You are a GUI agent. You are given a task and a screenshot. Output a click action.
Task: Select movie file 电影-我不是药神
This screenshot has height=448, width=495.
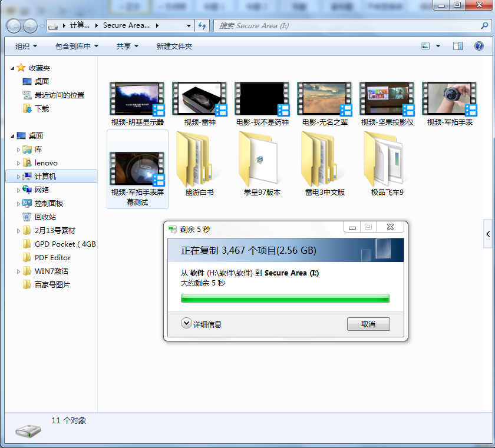tap(262, 104)
